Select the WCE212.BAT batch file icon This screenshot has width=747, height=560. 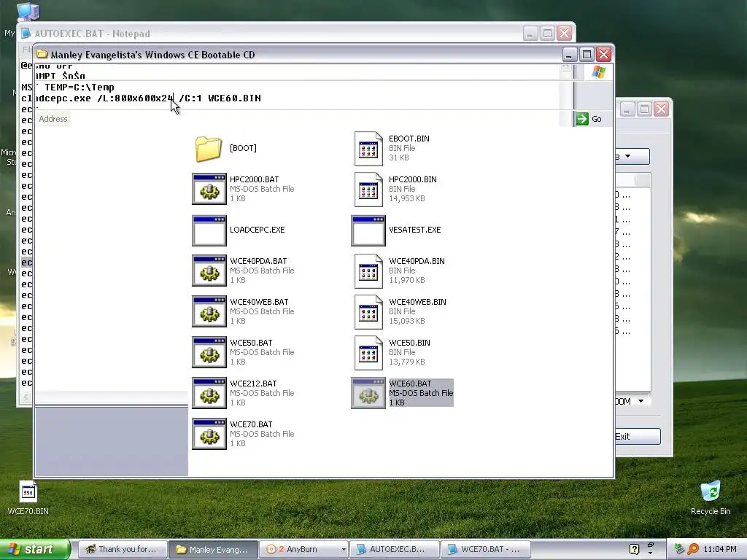point(209,394)
